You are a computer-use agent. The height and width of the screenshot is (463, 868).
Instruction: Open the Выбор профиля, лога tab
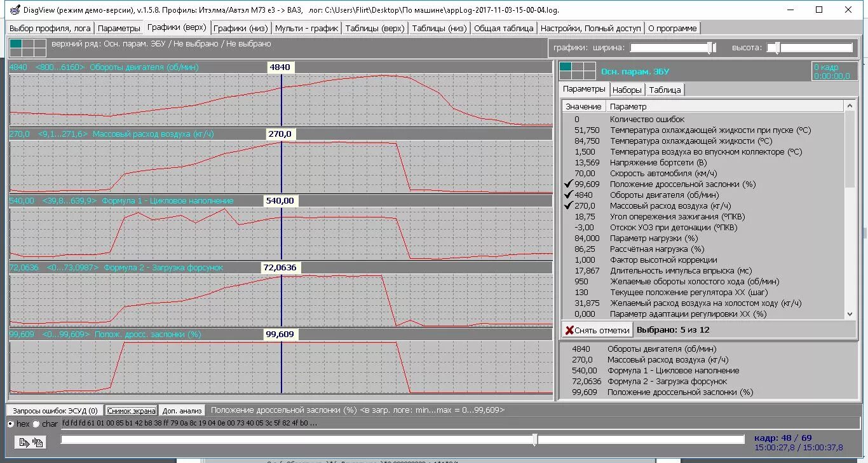pos(50,28)
